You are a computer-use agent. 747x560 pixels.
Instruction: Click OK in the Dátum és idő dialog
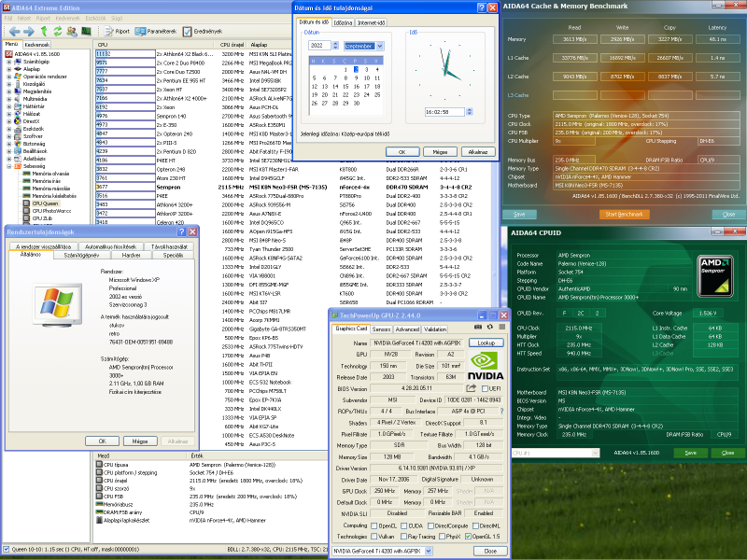[402, 152]
